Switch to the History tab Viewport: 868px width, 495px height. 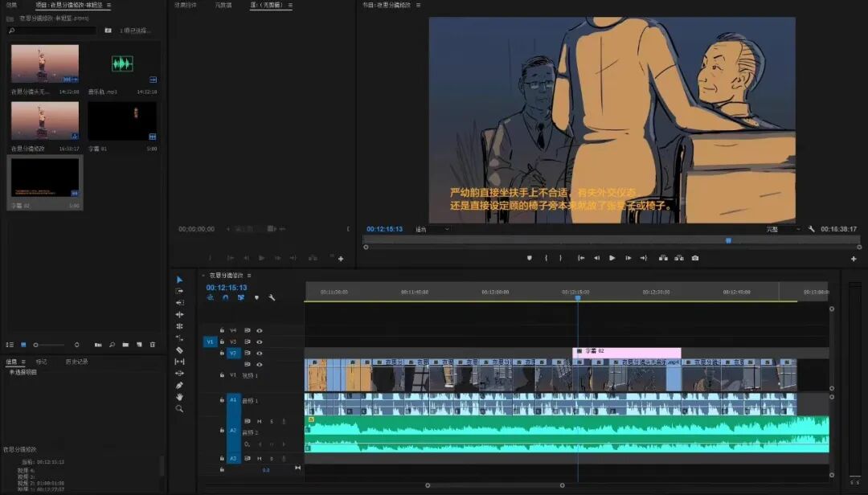tap(76, 362)
